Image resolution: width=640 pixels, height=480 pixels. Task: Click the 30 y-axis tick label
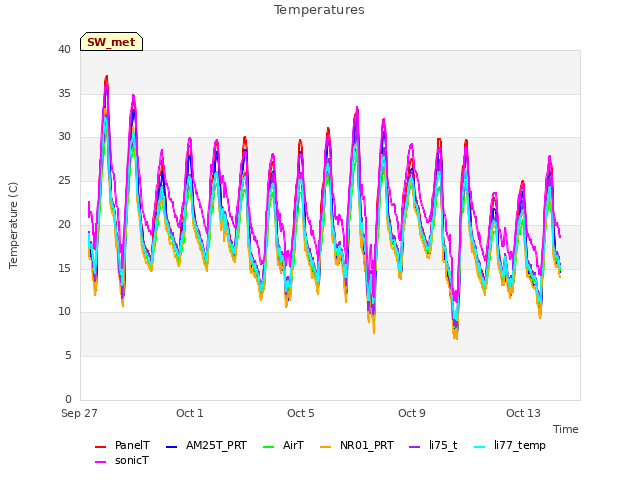tap(64, 137)
